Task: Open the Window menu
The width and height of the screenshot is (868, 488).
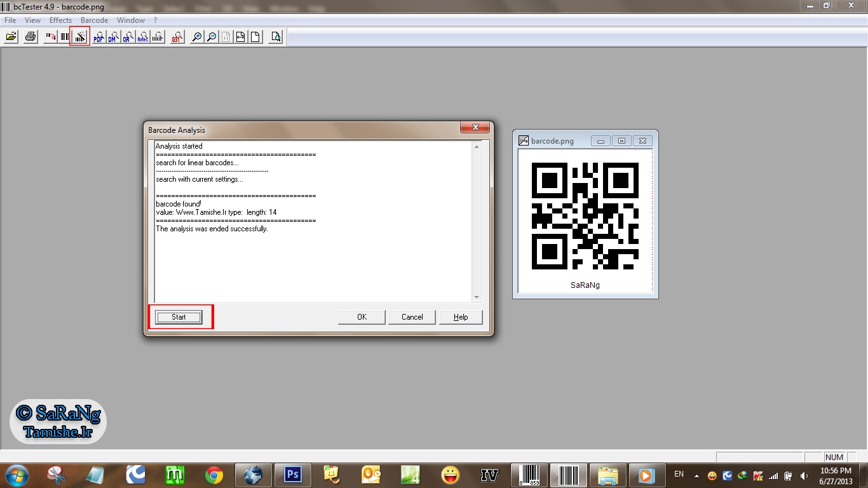Action: pos(131,20)
